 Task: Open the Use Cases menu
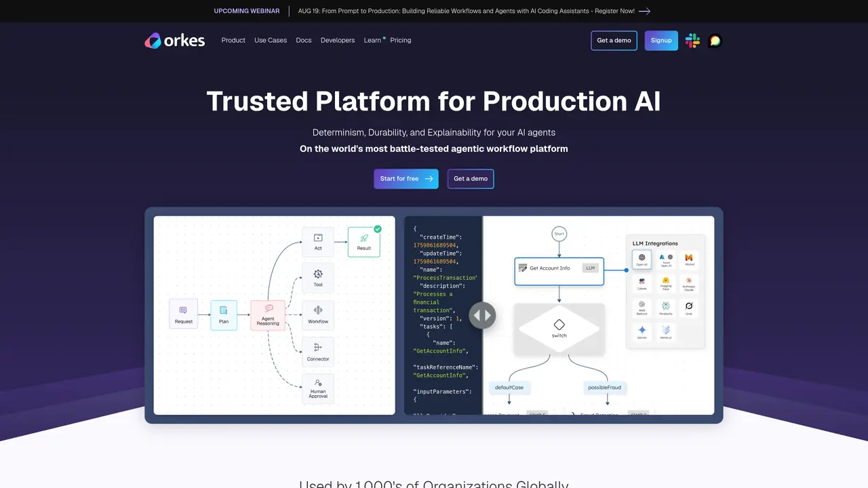point(271,41)
